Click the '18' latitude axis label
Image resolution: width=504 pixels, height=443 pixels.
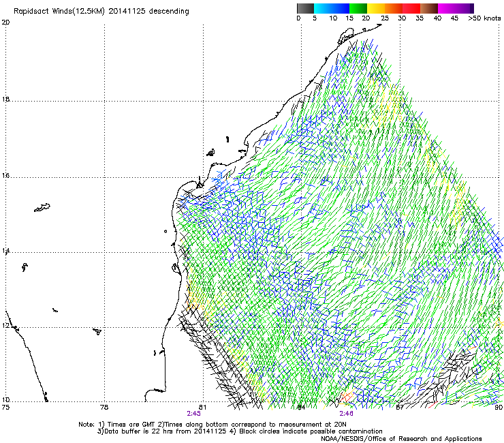coord(5,99)
